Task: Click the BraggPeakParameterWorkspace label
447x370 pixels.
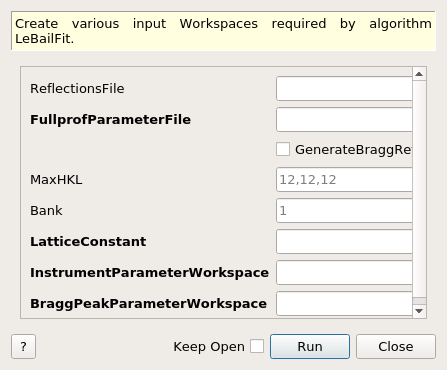Action: pos(148,304)
